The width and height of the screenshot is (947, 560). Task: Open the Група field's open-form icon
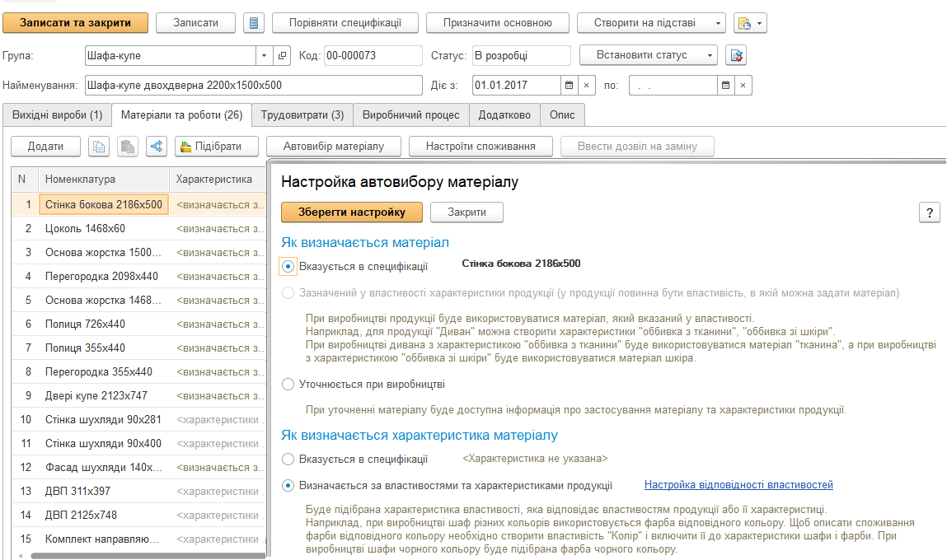283,56
